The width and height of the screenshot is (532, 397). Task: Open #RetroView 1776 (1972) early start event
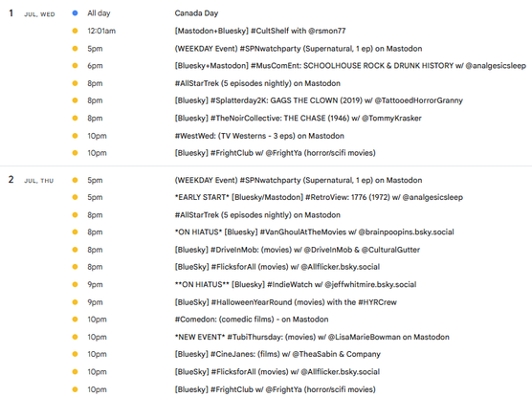click(x=319, y=197)
